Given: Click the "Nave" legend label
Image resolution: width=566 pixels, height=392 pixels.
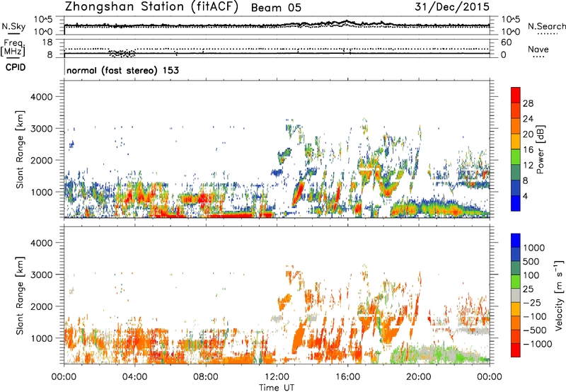Looking at the screenshot, I should (538, 50).
